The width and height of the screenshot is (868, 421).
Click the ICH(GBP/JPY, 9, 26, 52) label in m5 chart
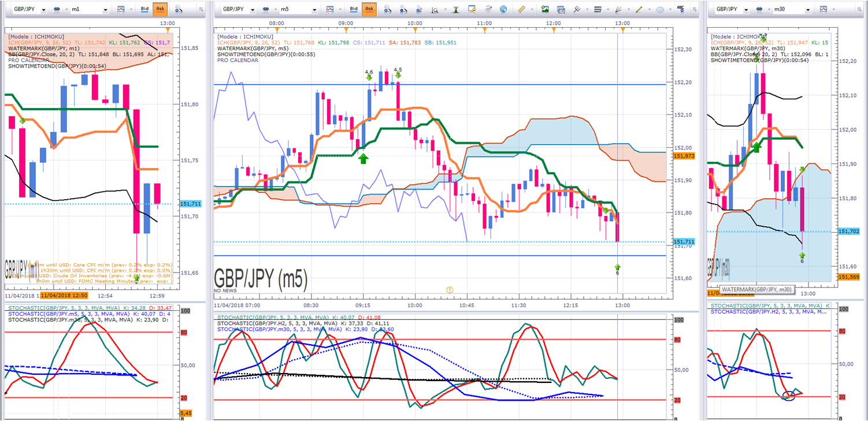(x=248, y=42)
